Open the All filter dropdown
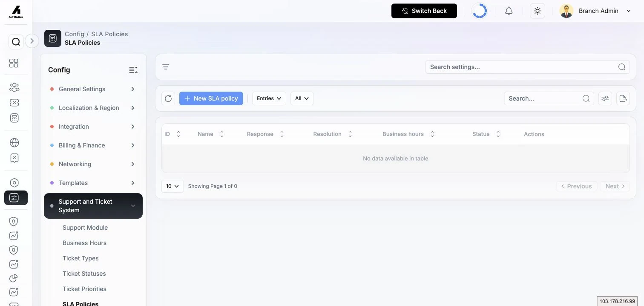This screenshot has height=306, width=644. (x=302, y=98)
